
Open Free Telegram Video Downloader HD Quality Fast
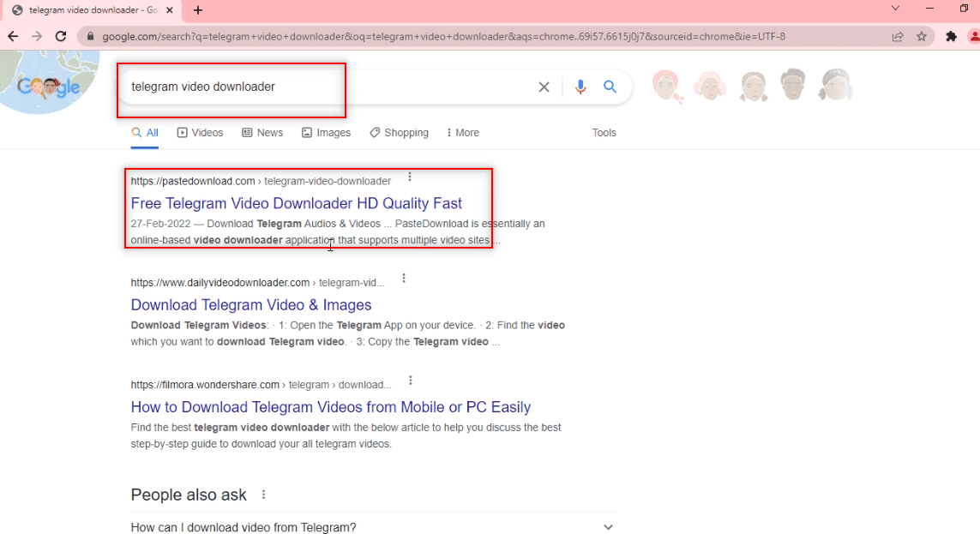(x=297, y=203)
